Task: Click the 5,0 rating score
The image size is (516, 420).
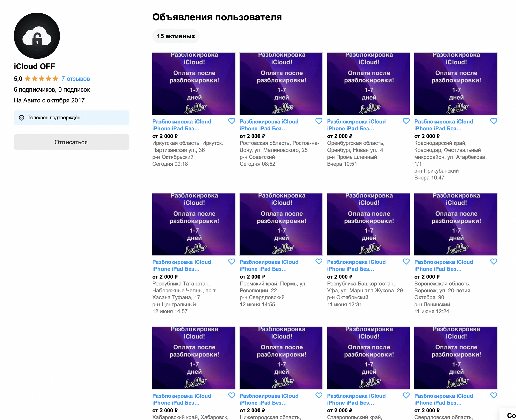Action: click(x=18, y=79)
